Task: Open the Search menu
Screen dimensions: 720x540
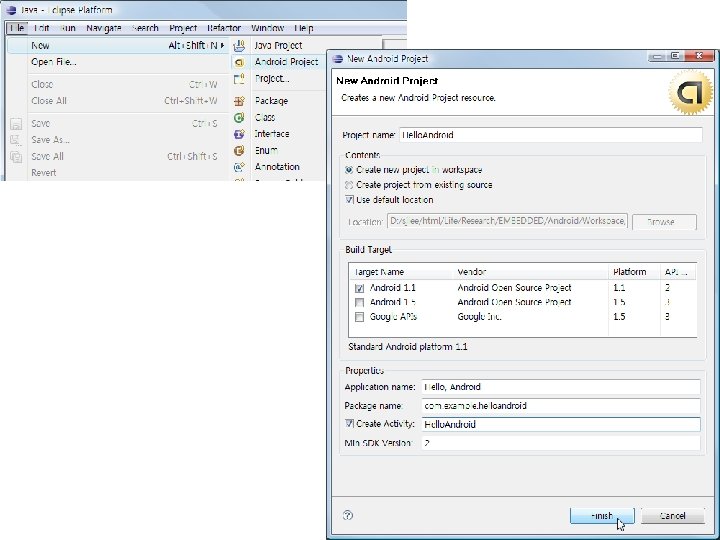Action: pyautogui.click(x=145, y=28)
